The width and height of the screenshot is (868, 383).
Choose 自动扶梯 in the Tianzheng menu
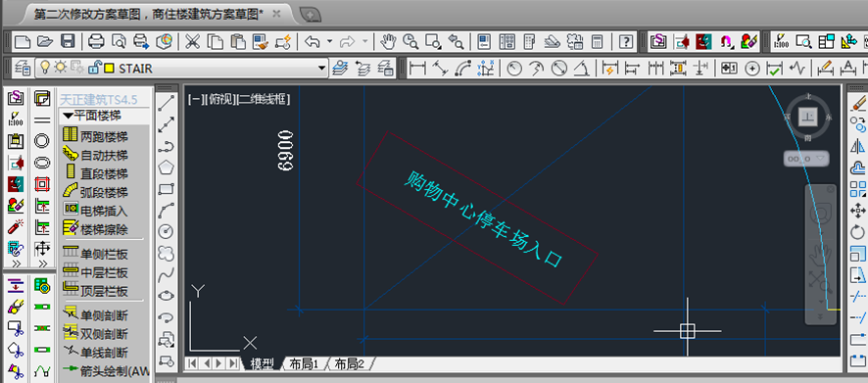tap(104, 155)
